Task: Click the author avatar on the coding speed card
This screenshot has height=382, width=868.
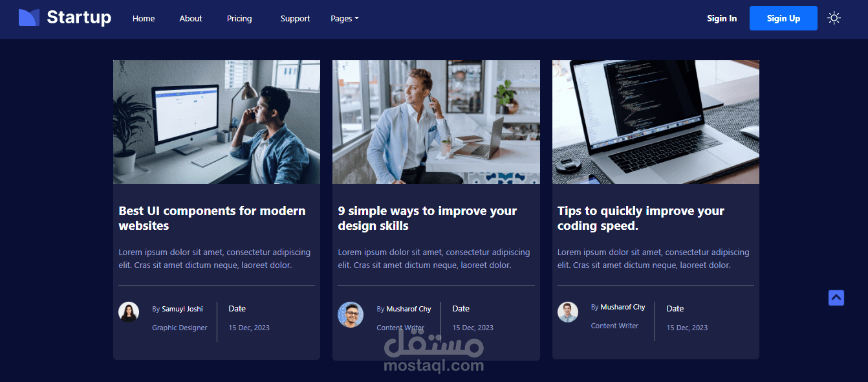Action: [568, 312]
